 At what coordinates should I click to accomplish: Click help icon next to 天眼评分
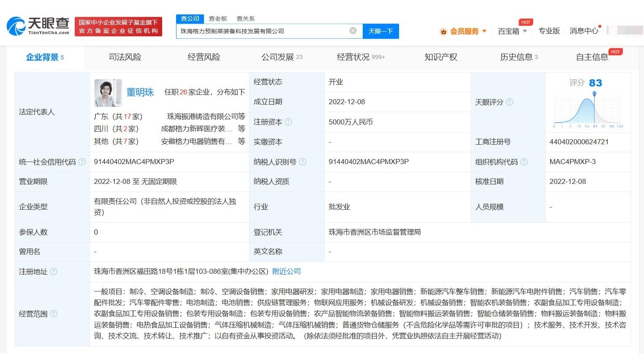point(510,102)
